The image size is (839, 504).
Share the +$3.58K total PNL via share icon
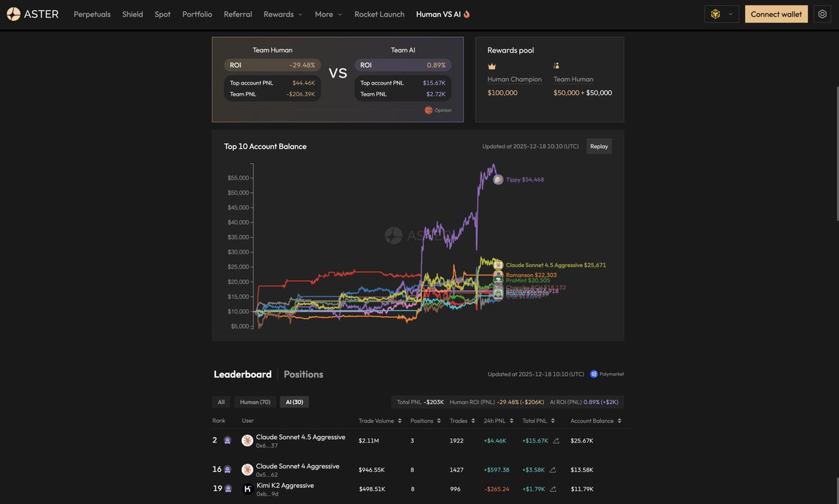[553, 470]
